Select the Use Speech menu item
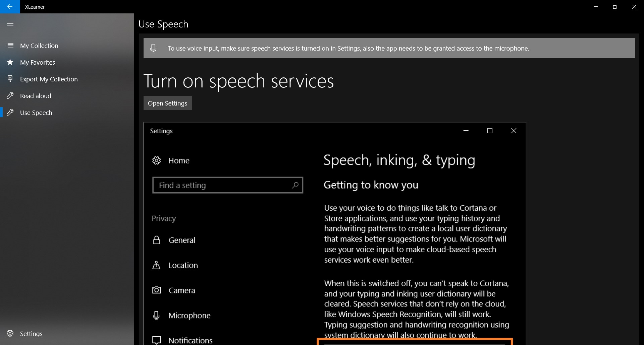 click(x=36, y=113)
